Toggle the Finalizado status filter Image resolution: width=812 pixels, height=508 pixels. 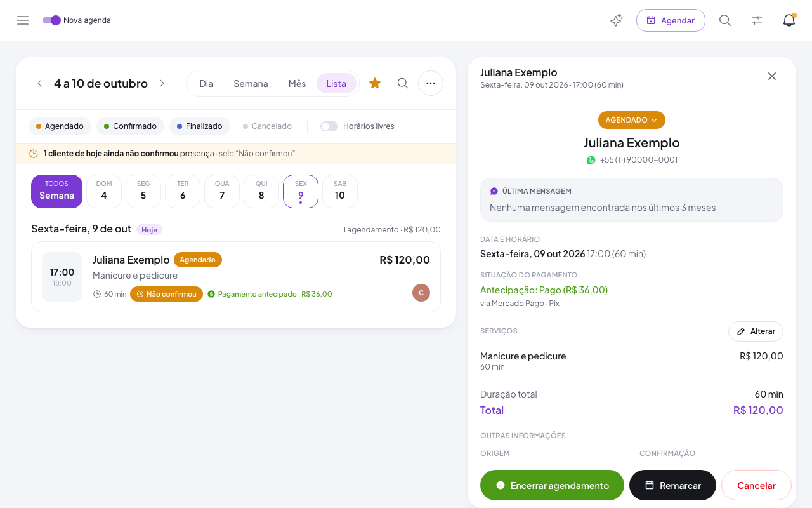[x=199, y=126]
